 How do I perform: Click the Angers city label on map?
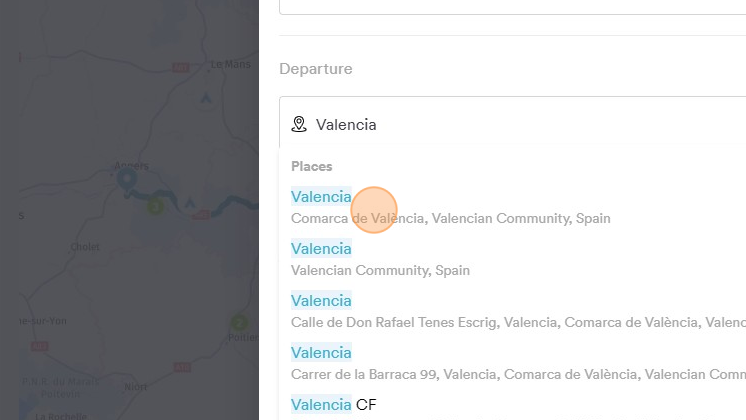coord(131,165)
